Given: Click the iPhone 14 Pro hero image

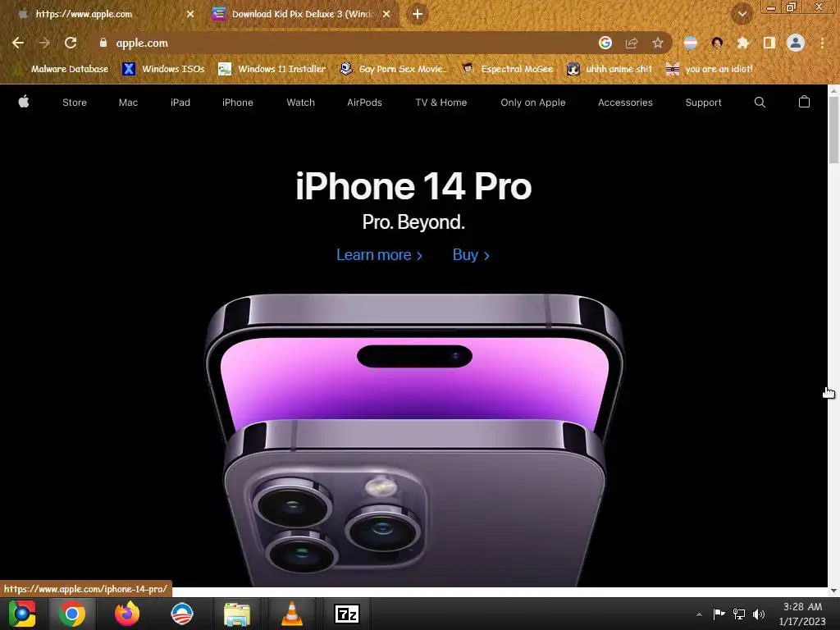Looking at the screenshot, I should coord(413,440).
